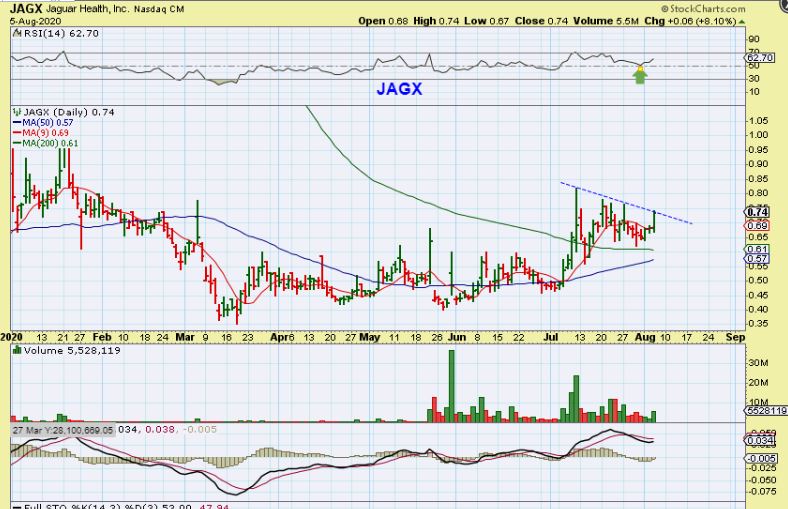Click the -0.050 MACD axis label

click(x=762, y=479)
